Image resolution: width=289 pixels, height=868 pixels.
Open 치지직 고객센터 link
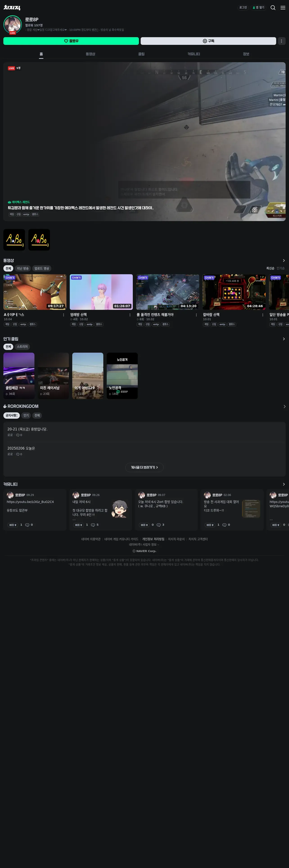pyautogui.click(x=198, y=539)
